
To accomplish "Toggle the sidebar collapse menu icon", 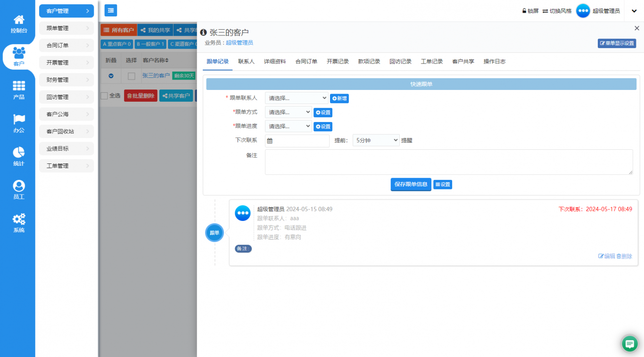I will (111, 10).
